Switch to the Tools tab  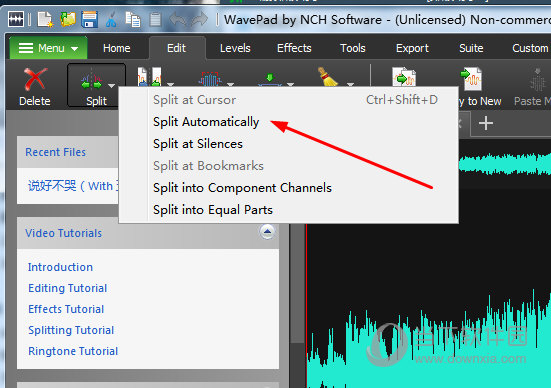[x=353, y=48]
